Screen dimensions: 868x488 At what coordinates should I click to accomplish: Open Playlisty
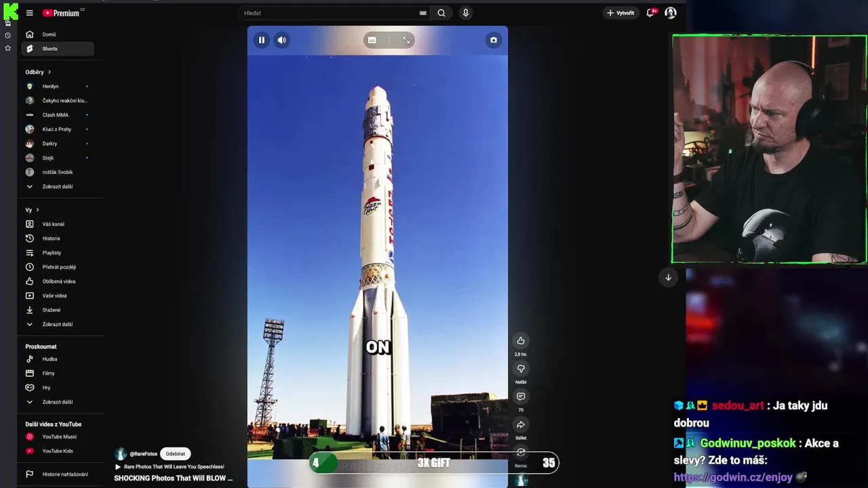57,253
